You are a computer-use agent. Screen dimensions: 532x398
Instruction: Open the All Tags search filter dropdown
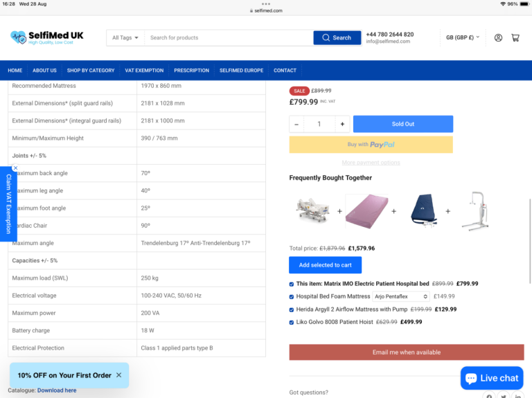point(125,37)
